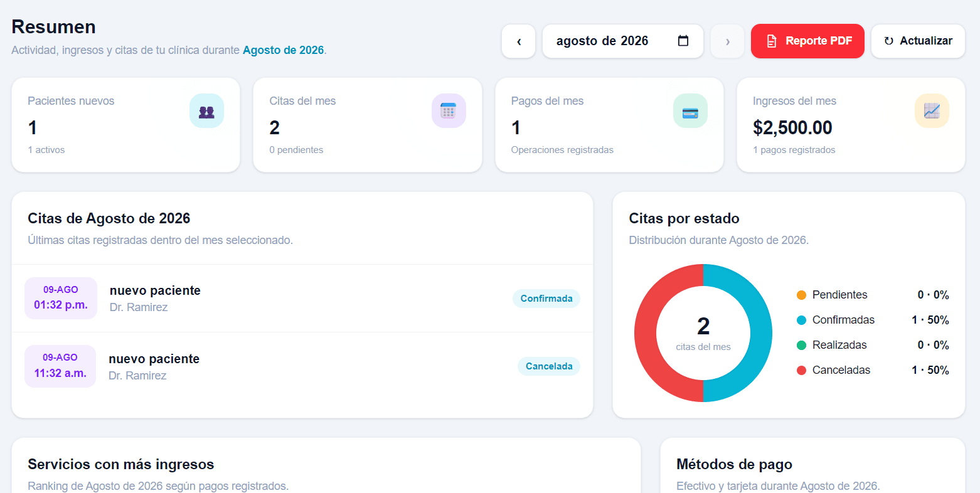Click the citas del mes donut center label
This screenshot has height=493, width=980.
(703, 347)
